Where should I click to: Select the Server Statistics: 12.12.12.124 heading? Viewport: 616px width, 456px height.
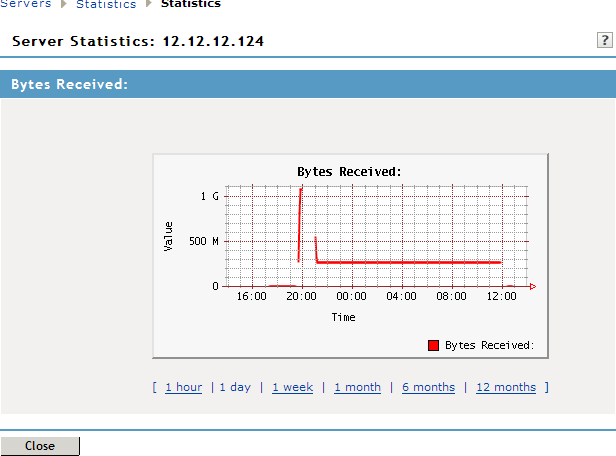[138, 41]
